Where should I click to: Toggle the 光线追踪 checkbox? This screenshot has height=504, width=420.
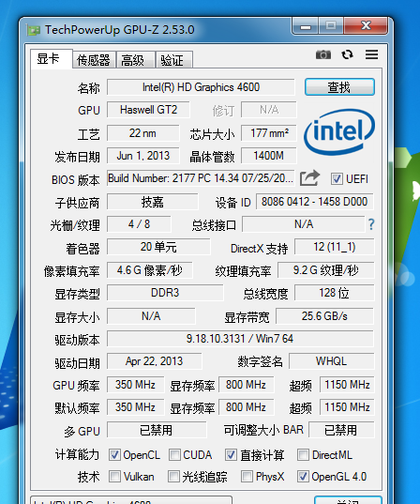(173, 477)
